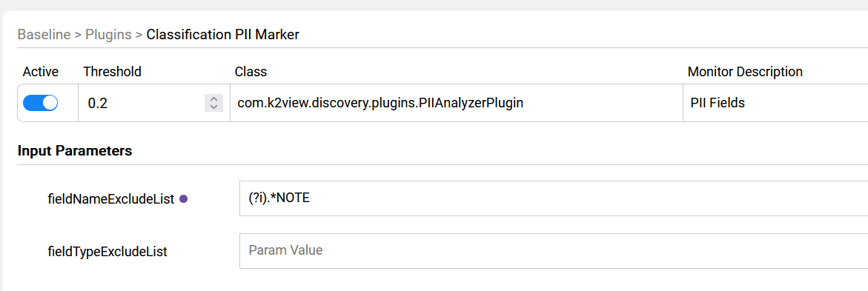
Task: Click the first breadcrumb separator arrow
Action: tap(78, 35)
